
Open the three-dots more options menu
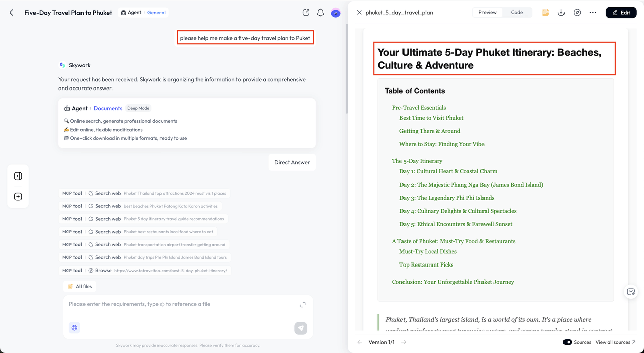pos(593,13)
